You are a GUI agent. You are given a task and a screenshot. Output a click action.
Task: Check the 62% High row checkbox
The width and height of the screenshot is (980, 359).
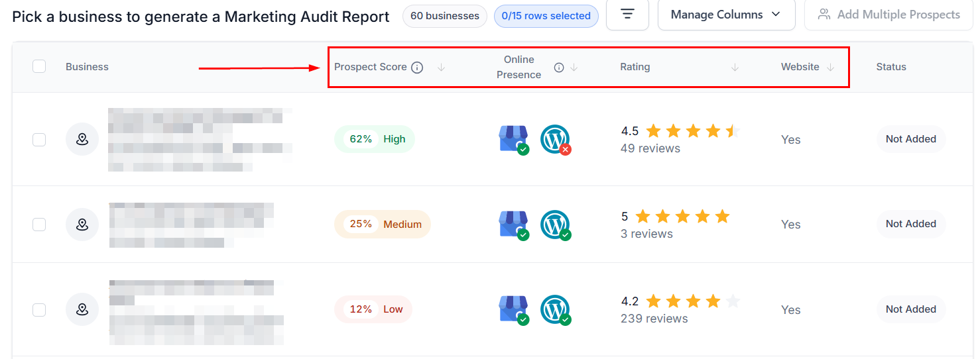(39, 139)
